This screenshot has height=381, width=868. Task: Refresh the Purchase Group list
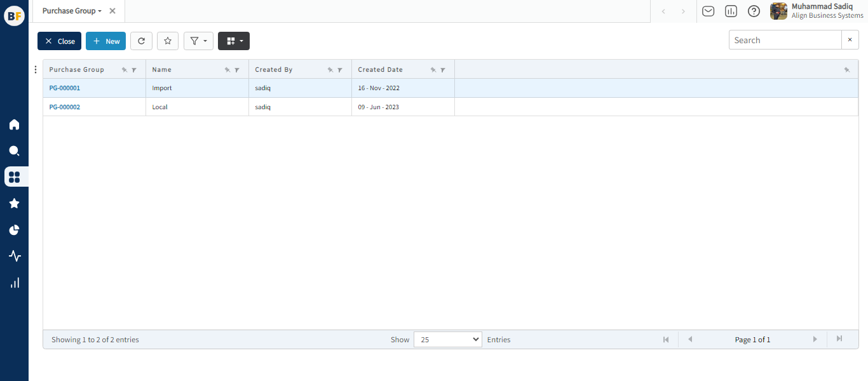(141, 41)
